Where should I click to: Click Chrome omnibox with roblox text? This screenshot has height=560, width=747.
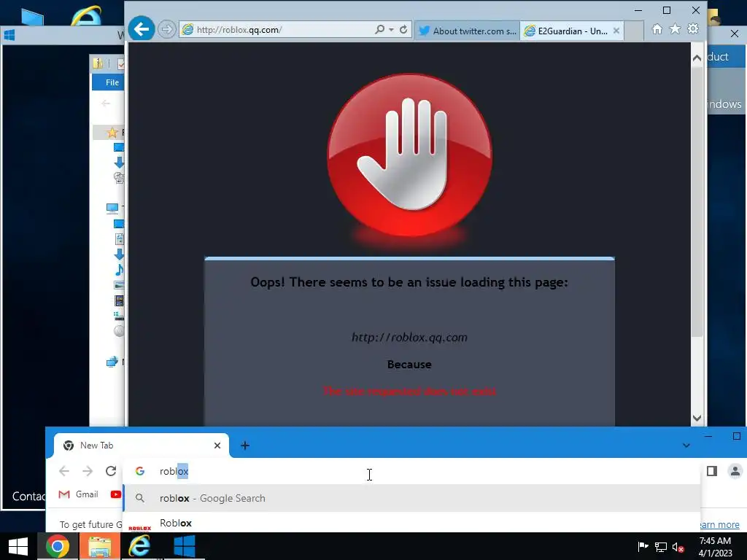412,471
